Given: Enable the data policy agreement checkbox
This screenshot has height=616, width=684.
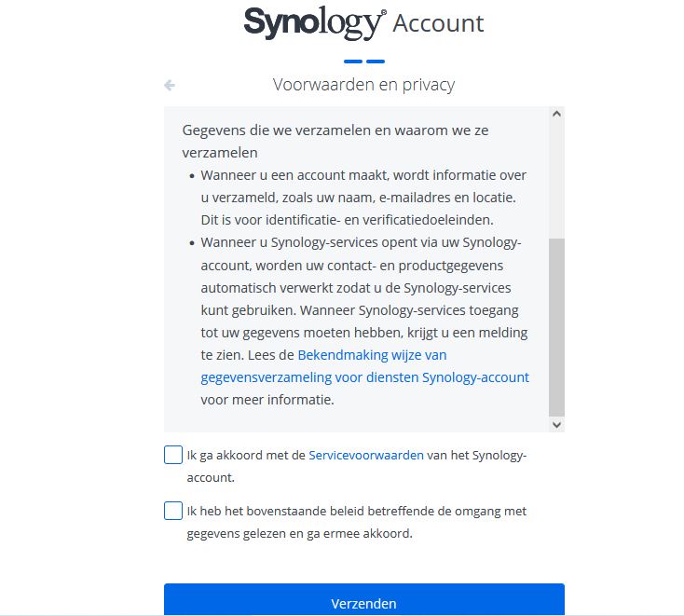Looking at the screenshot, I should point(173,511).
